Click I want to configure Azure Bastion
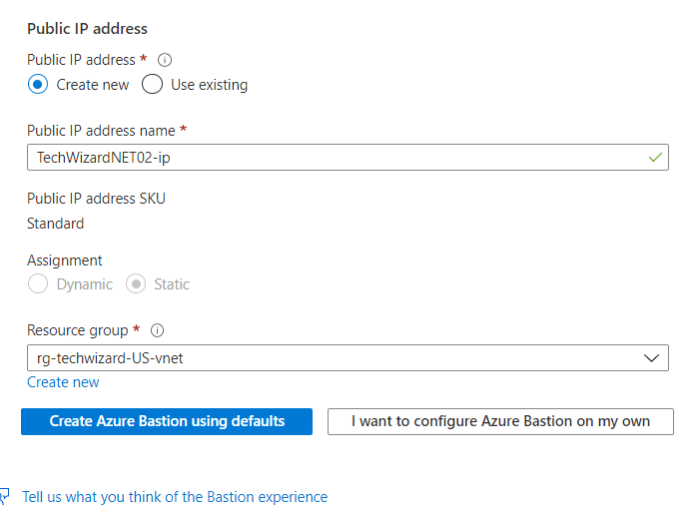This screenshot has height=519, width=700. tap(500, 421)
